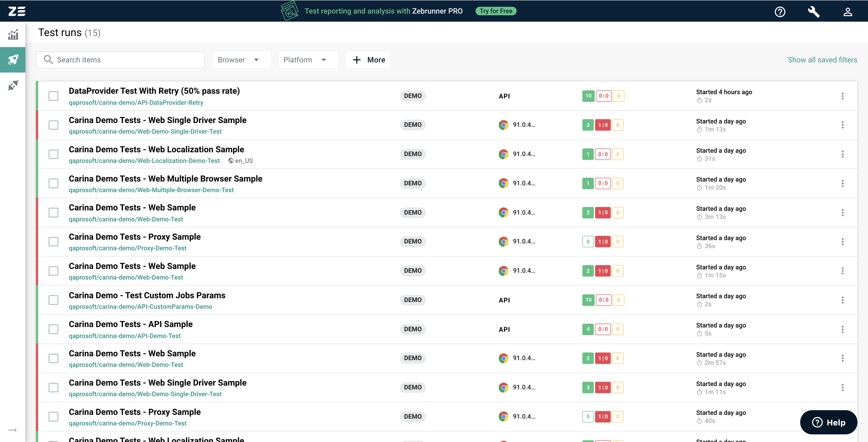Click the green passed count of API Sample
Image resolution: width=868 pixels, height=442 pixels.
588,329
